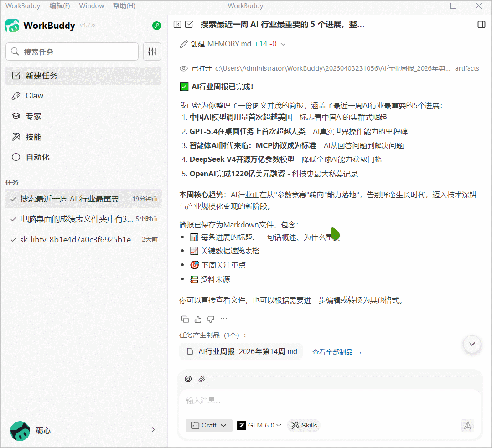492x448 pixels.
Task: Open the opened file path c:\Users\Administrator\WorkBuddy
Action: pyautogui.click(x=332, y=68)
